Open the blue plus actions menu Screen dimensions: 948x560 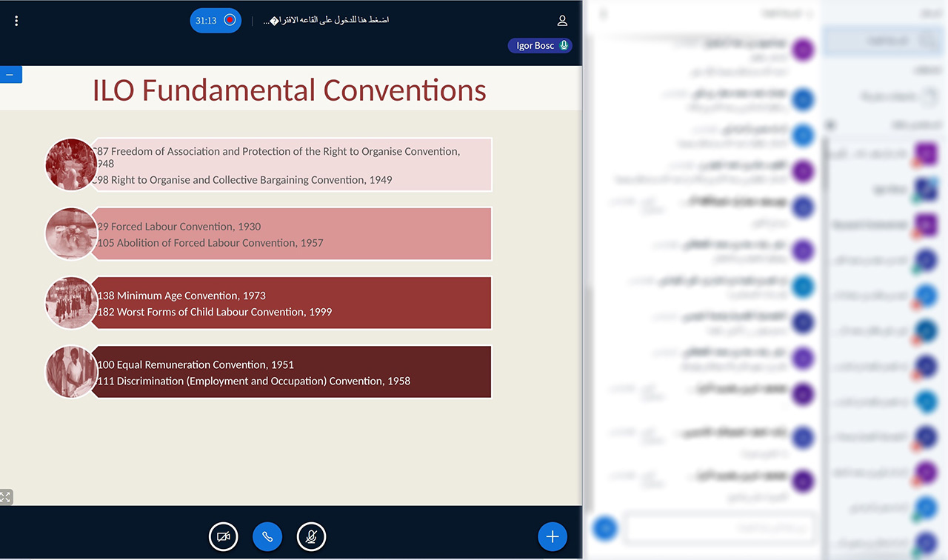552,537
